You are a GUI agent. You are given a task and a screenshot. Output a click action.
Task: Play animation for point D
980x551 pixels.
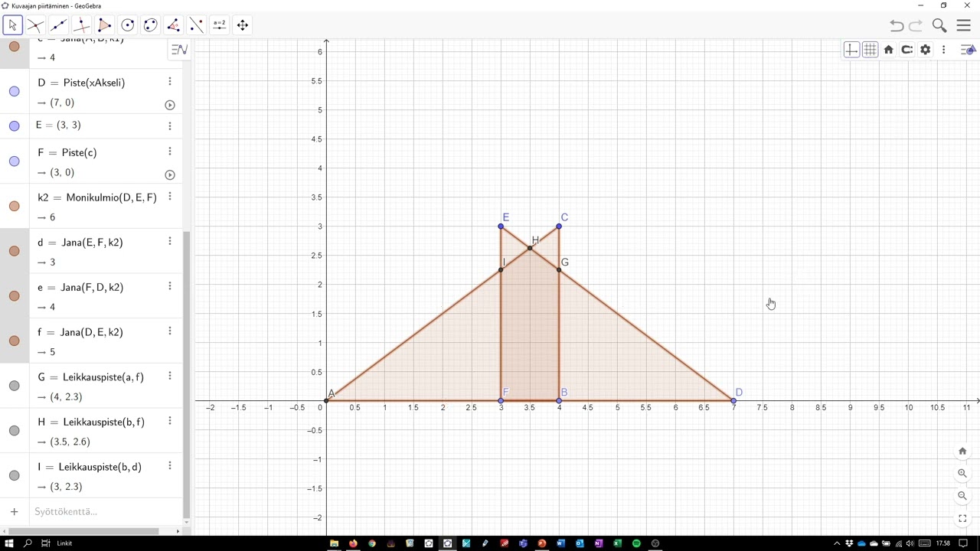tap(170, 105)
